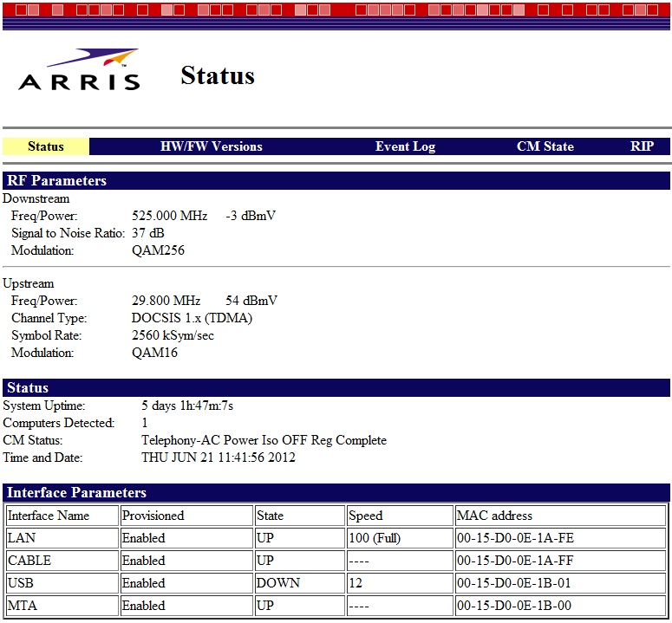Image resolution: width=672 pixels, height=623 pixels.
Task: Click the State column header
Action: point(300,516)
